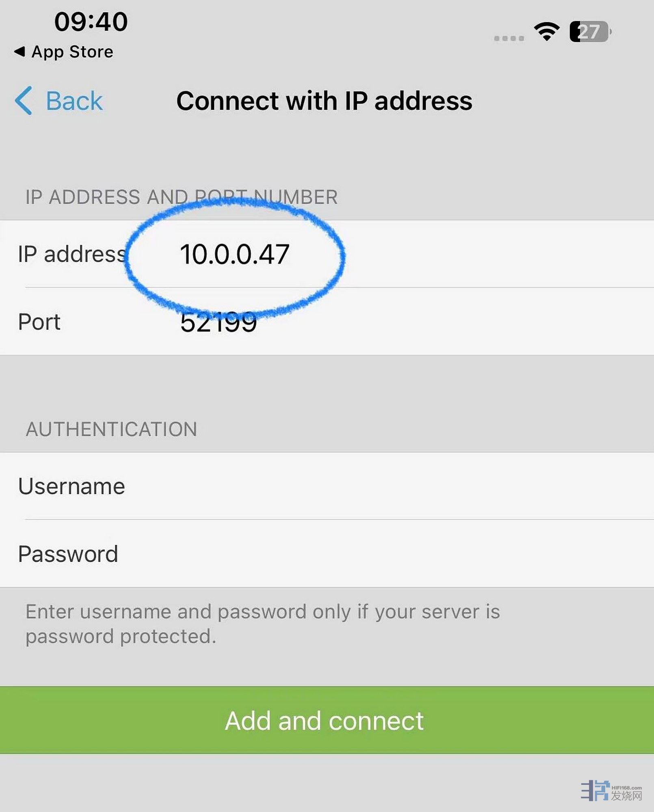Tap the Back text link
This screenshot has height=812, width=654.
pos(74,101)
